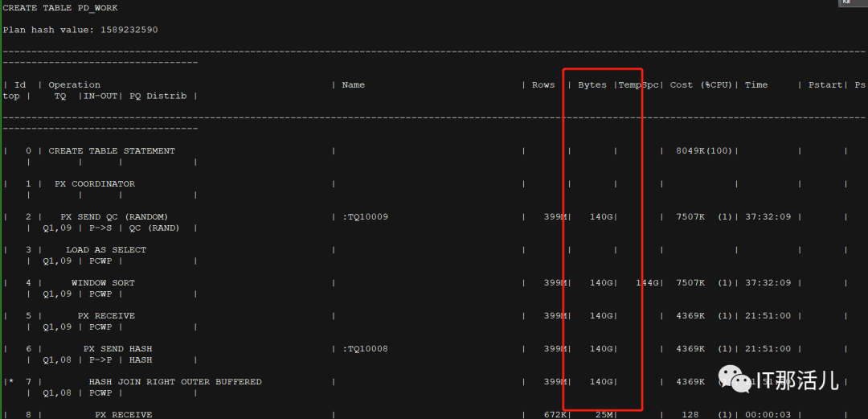Image resolution: width=868 pixels, height=419 pixels.
Task: Click the 'P->P' IN-OUT value
Action: [100, 359]
